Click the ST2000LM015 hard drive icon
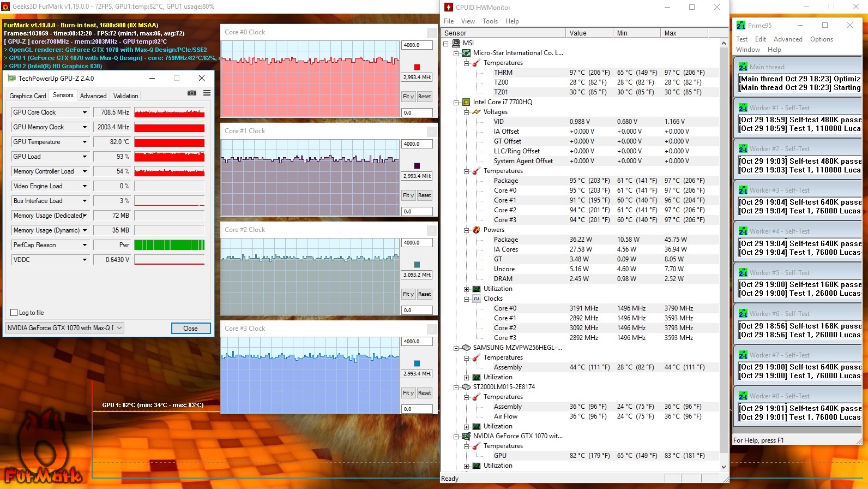The image size is (868, 489). (x=466, y=387)
